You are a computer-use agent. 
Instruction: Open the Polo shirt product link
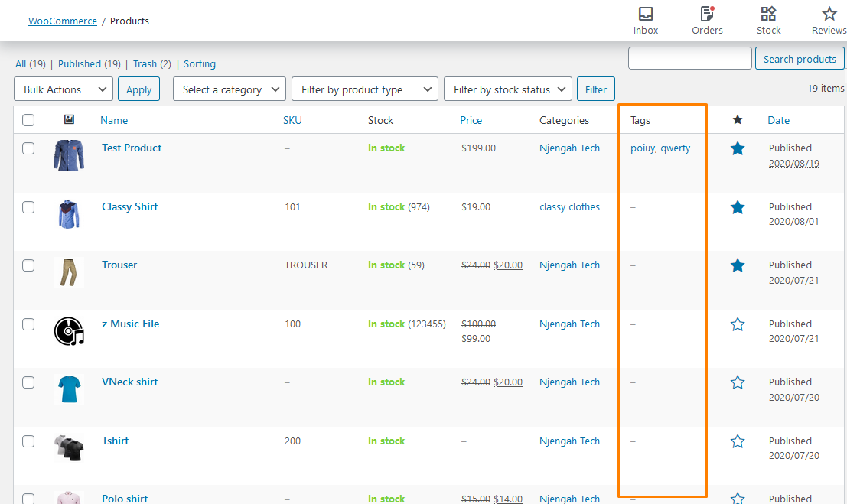[125, 499]
